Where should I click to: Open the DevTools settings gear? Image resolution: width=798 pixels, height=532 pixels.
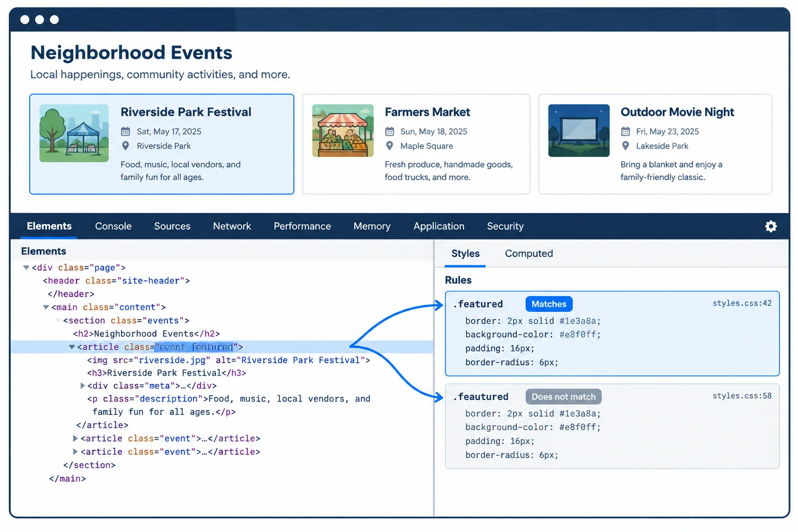[x=771, y=226]
